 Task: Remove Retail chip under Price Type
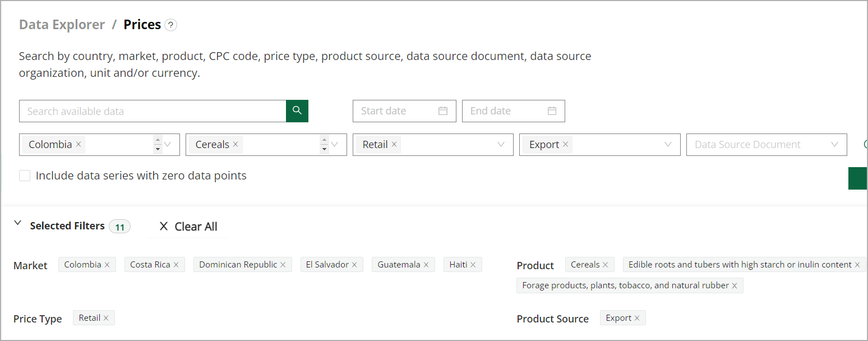coord(106,318)
